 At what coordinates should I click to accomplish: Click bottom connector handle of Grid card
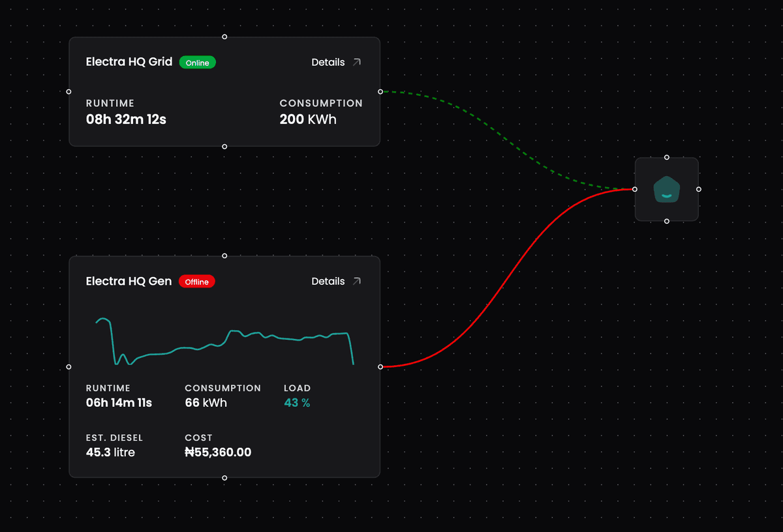pos(224,147)
